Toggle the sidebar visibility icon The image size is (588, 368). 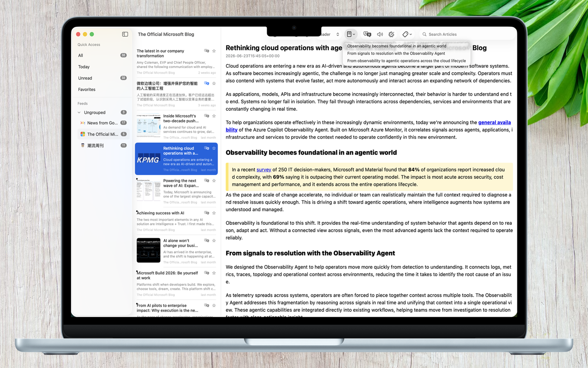125,34
